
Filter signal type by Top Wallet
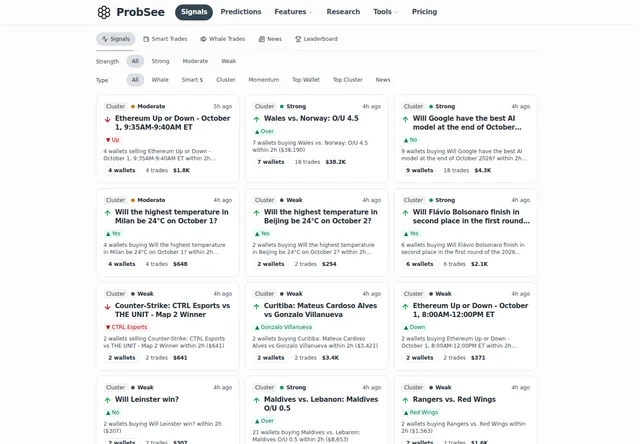[306, 80]
